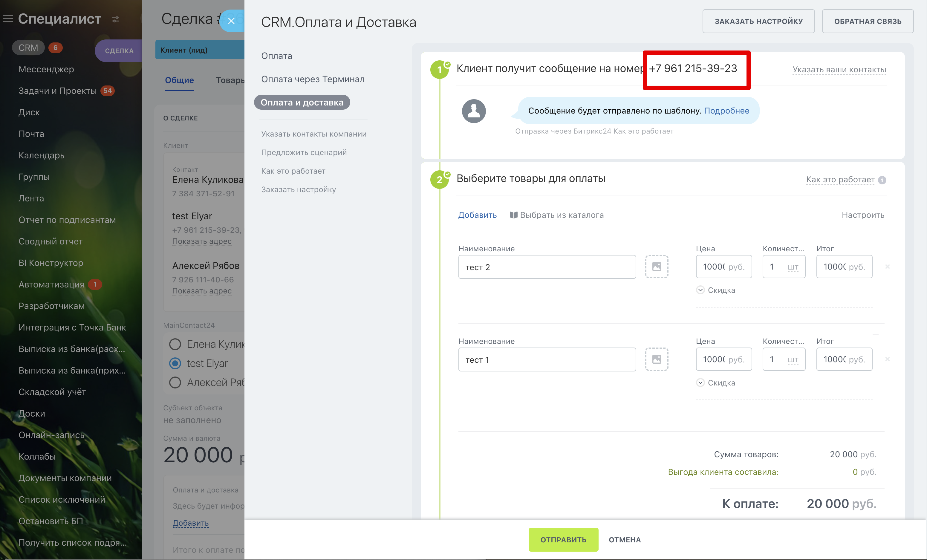Expand Скидка under тест 1
This screenshot has height=560, width=927.
click(x=700, y=382)
